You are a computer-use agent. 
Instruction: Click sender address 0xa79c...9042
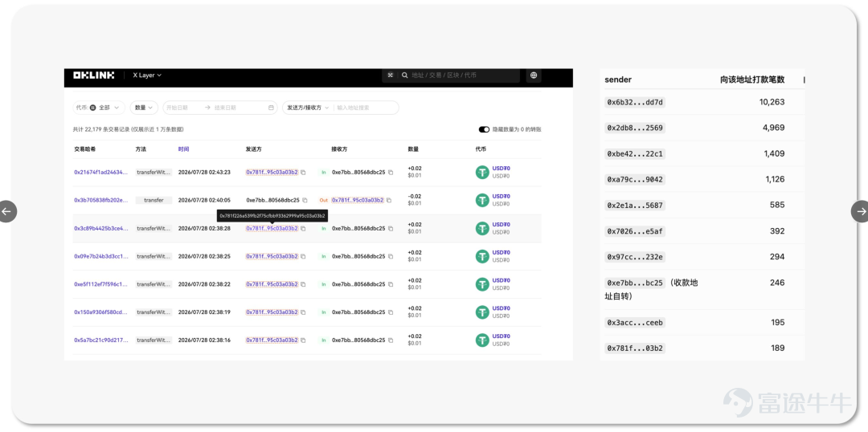pos(635,179)
